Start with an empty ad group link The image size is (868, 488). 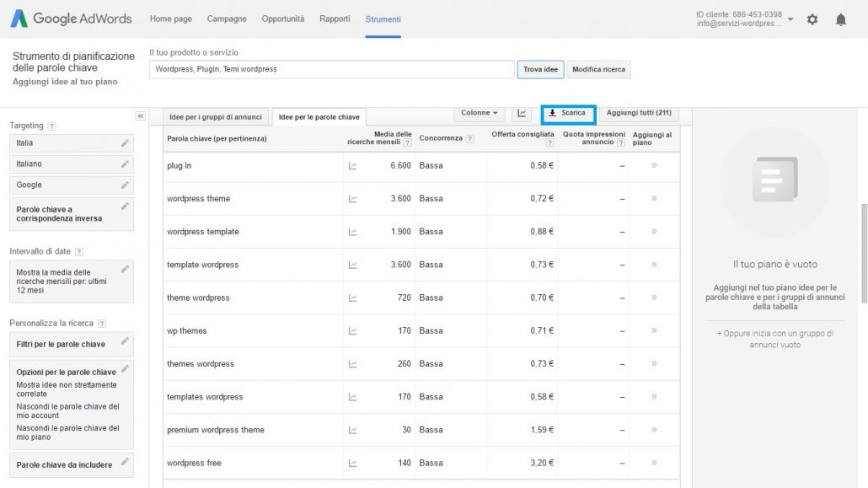pyautogui.click(x=775, y=339)
